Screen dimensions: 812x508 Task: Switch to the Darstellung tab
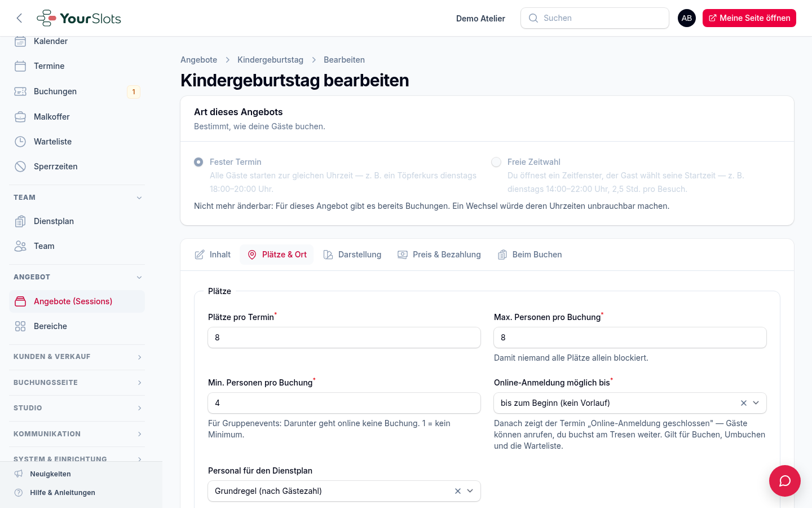tap(352, 255)
